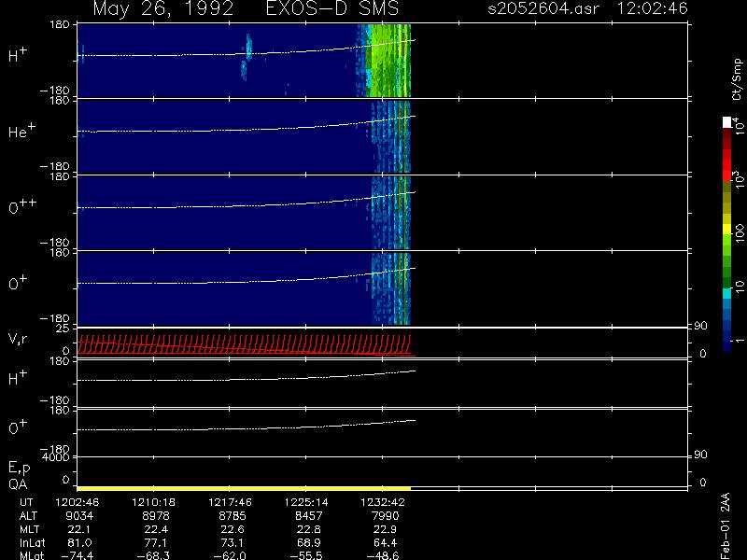747x560 pixels.
Task: Click the 'V,r' panel label
Action: click(18, 339)
